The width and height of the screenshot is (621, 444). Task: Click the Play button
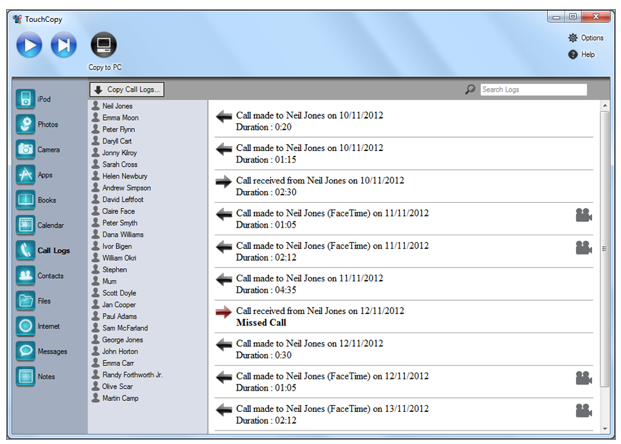(x=29, y=45)
